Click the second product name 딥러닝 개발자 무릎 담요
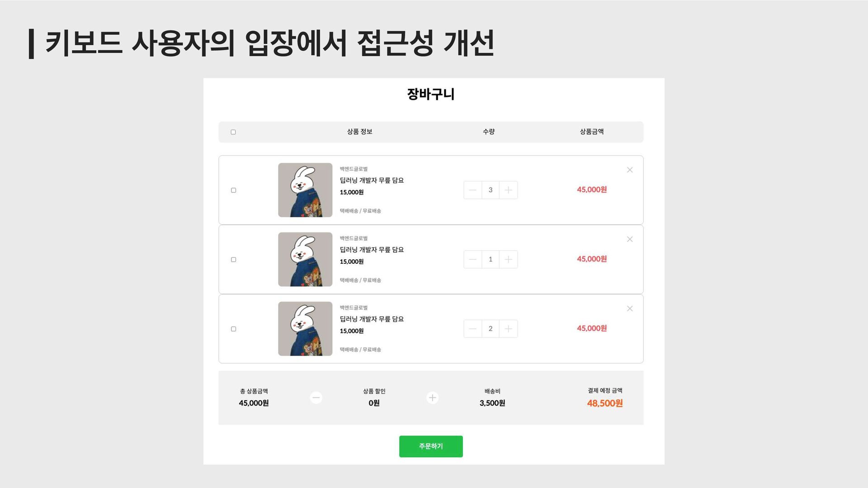868x488 pixels. pos(372,249)
